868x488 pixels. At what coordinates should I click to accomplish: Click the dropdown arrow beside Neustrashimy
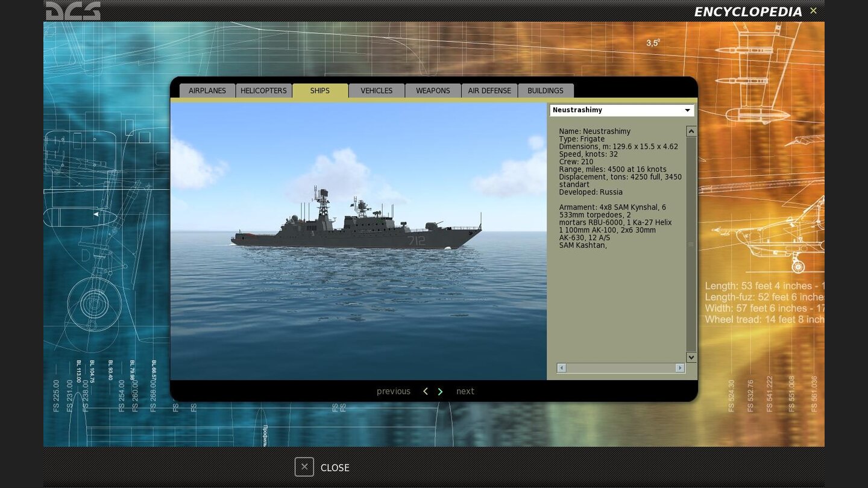[x=687, y=110]
